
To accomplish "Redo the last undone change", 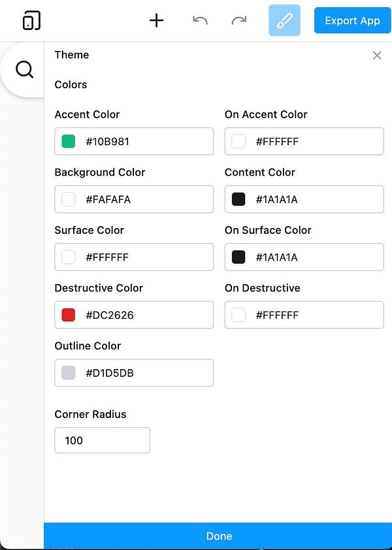I will [x=239, y=20].
